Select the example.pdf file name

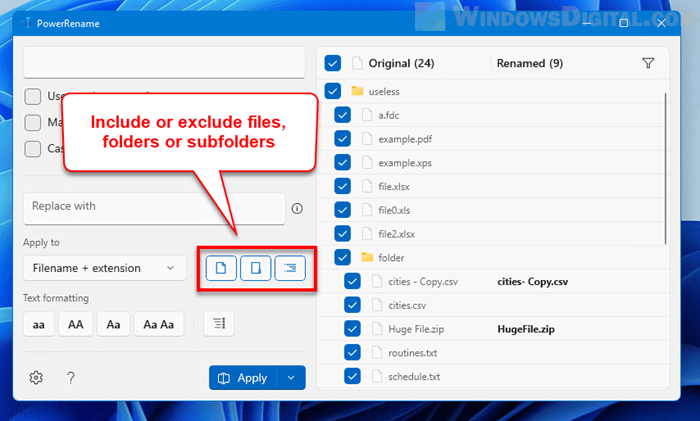pyautogui.click(x=405, y=139)
